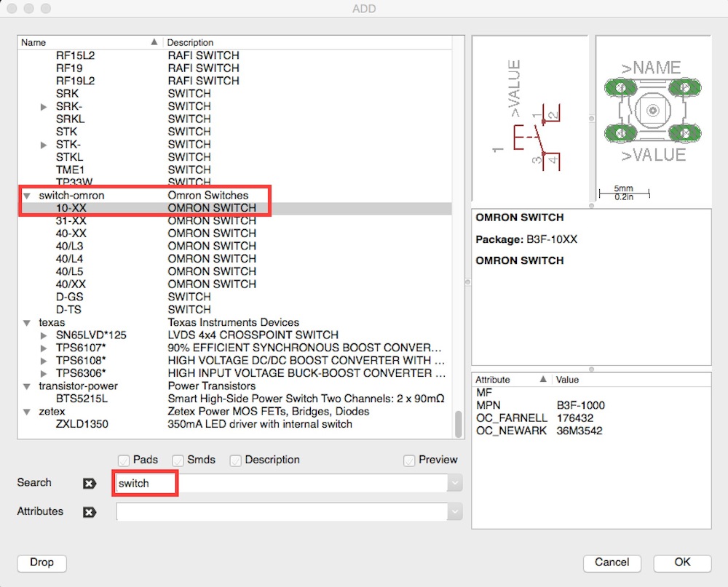Expand the TPS6107* device entry

click(44, 348)
